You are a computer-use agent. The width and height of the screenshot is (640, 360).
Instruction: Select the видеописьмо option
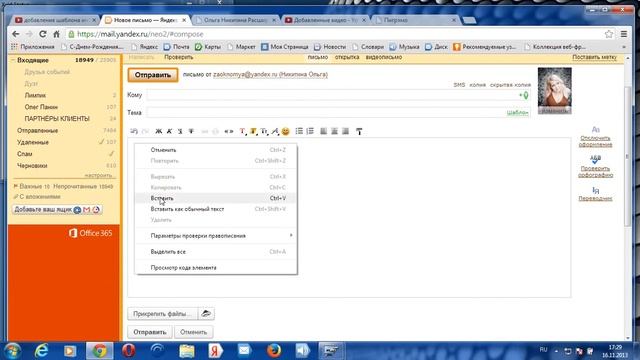pos(384,58)
